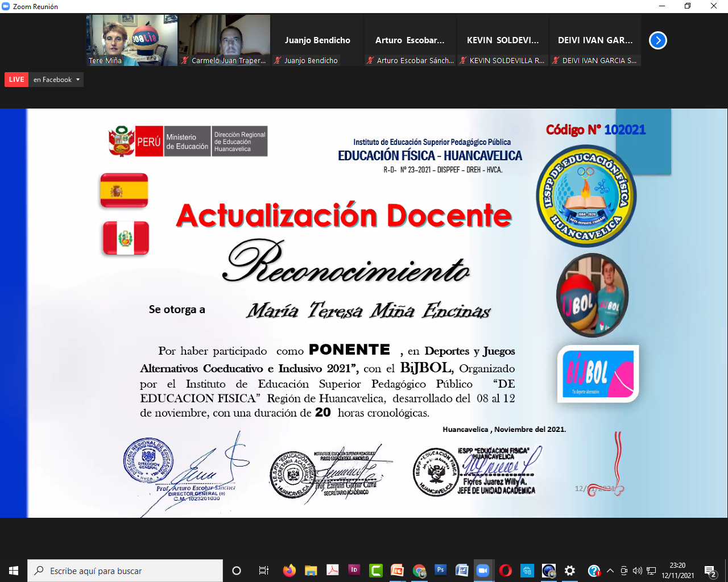Open Firefox from the taskbar

pos(289,571)
